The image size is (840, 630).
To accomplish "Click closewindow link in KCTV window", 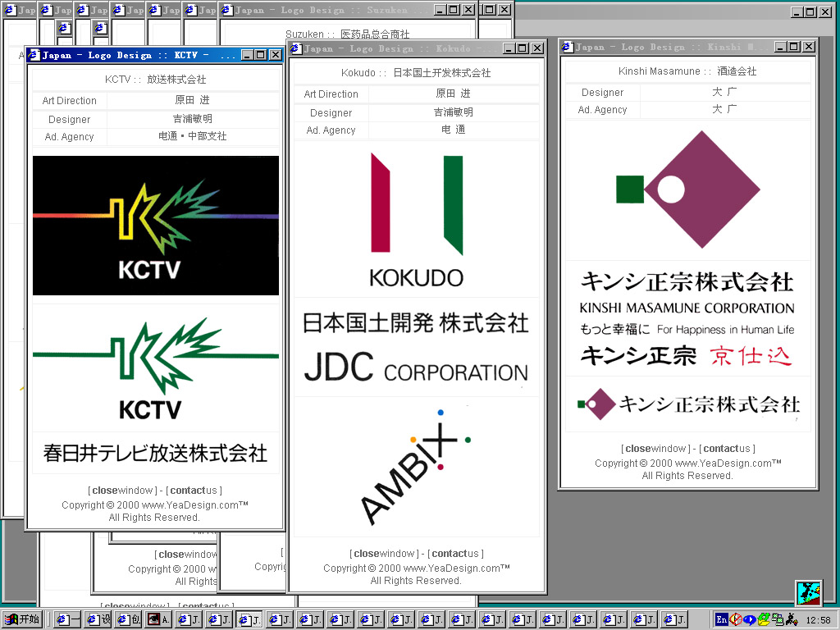I will click(123, 491).
